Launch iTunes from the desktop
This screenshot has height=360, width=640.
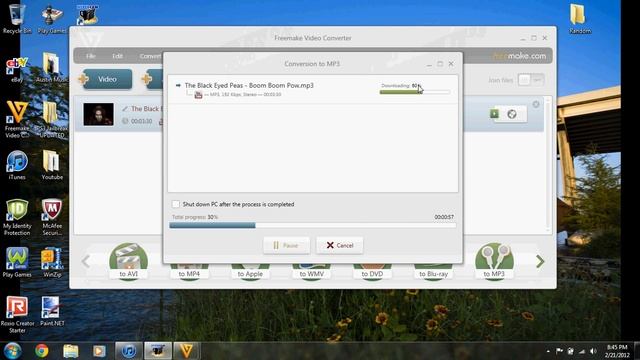coord(17,165)
